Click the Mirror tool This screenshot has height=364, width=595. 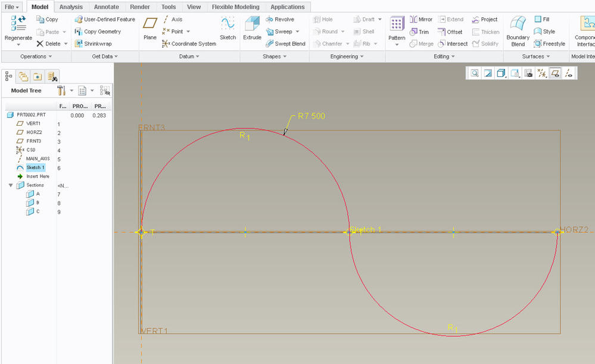421,20
